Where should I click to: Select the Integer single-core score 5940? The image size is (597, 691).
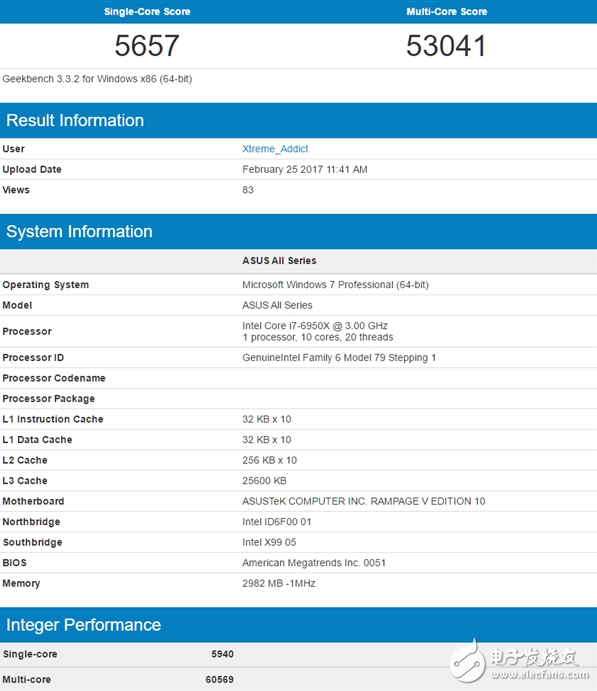222,654
